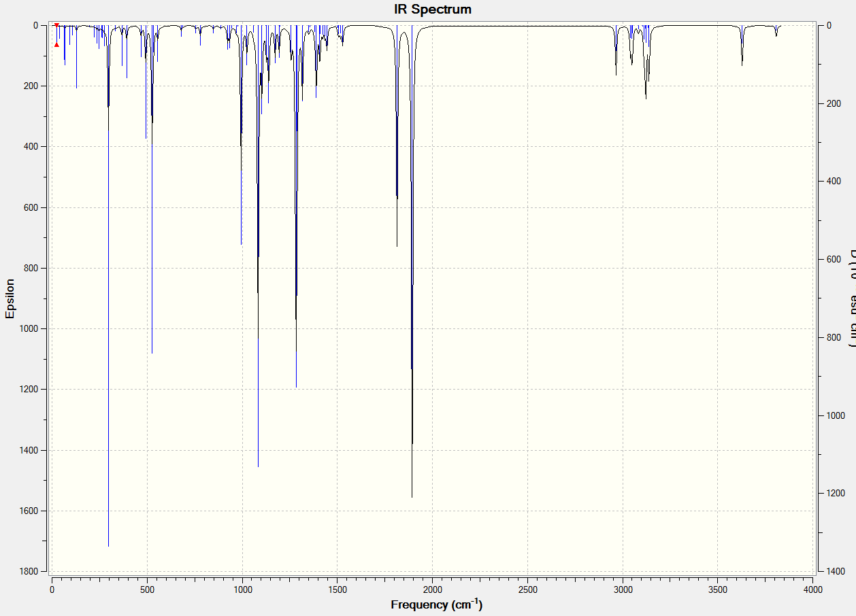This screenshot has width=856, height=616.
Task: Click x-axis tick label 2000
Action: 433,589
